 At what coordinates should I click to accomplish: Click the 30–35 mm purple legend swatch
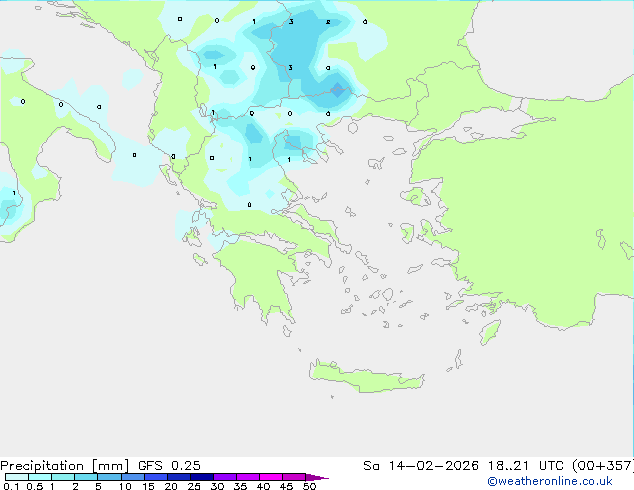tap(225, 477)
